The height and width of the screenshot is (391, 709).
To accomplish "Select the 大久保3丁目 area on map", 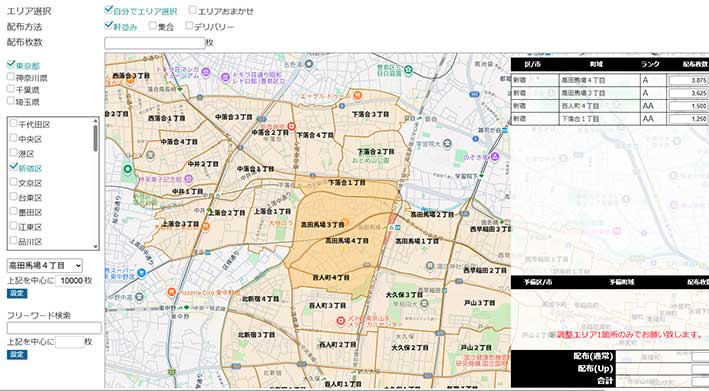I will click(x=404, y=295).
